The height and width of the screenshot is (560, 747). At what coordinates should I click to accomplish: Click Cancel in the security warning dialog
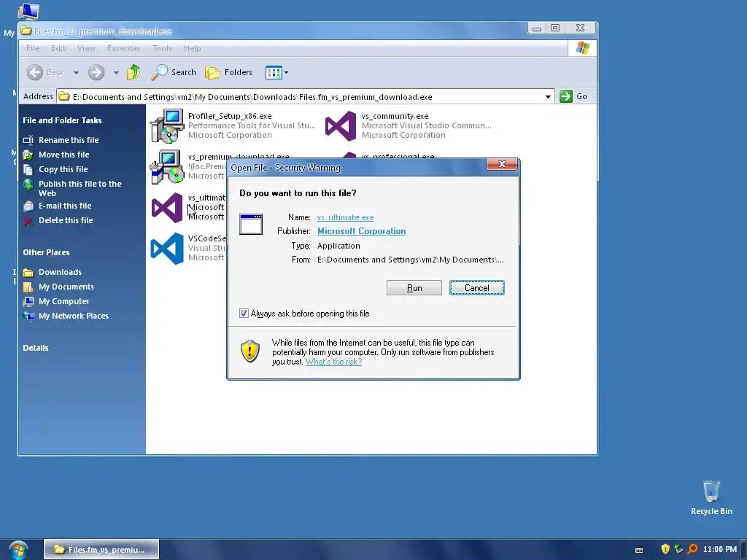coord(477,287)
